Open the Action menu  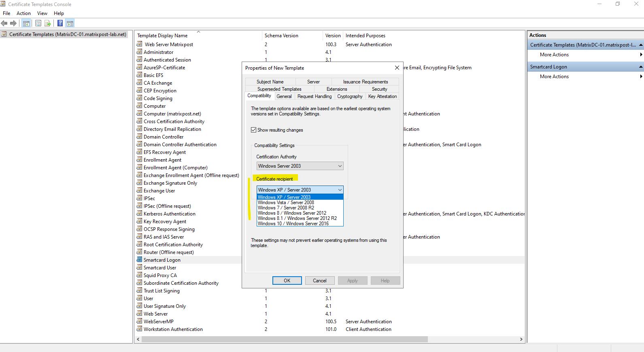pos(23,13)
